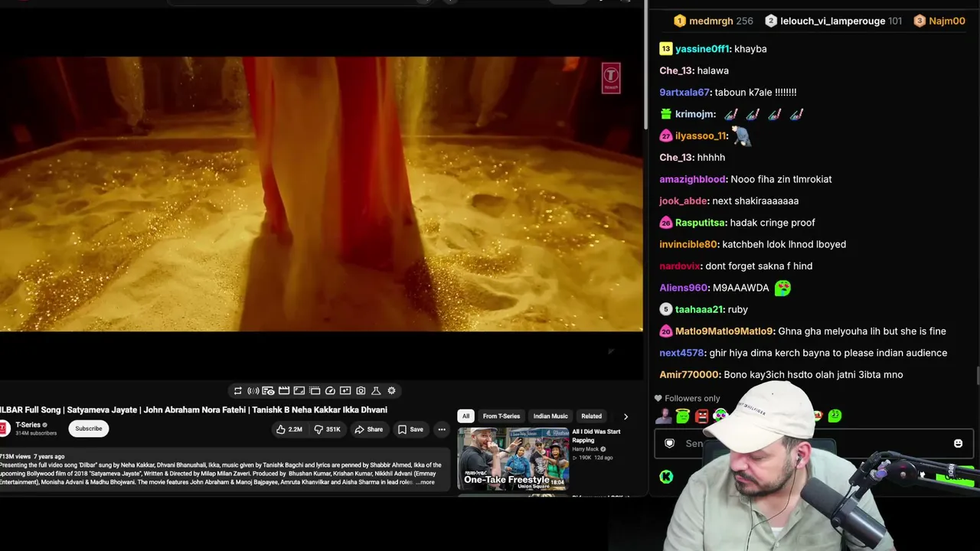
Task: Click the boxed-plus icon in player toolbar
Action: (x=345, y=391)
